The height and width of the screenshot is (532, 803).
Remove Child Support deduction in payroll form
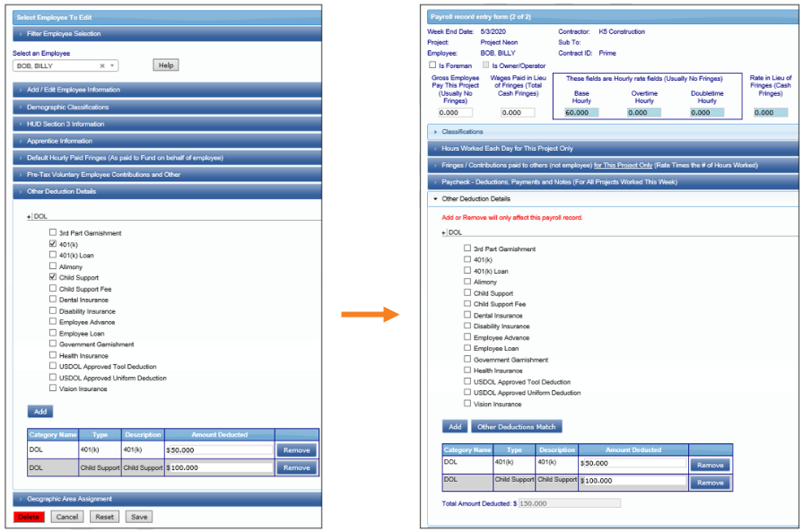[x=711, y=483]
